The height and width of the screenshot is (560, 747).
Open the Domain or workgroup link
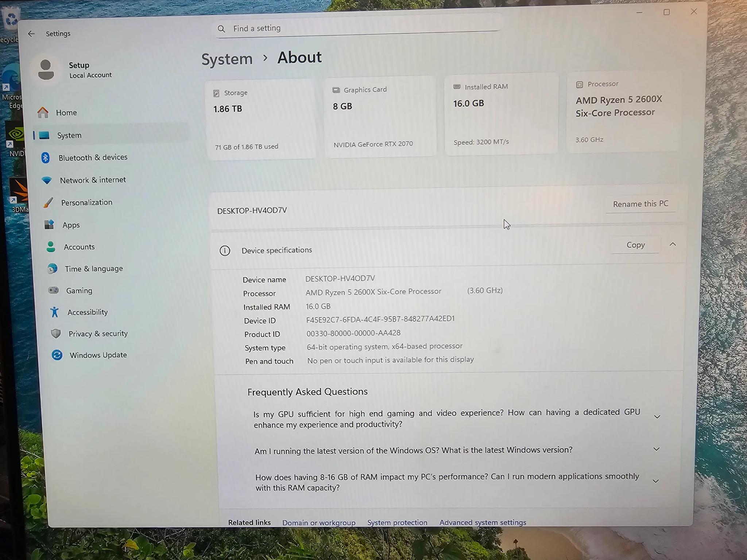point(319,523)
